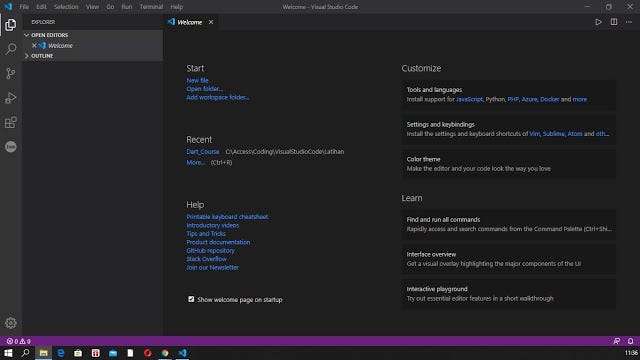Open Interface overview card
This screenshot has width=640, height=360.
tap(509, 259)
